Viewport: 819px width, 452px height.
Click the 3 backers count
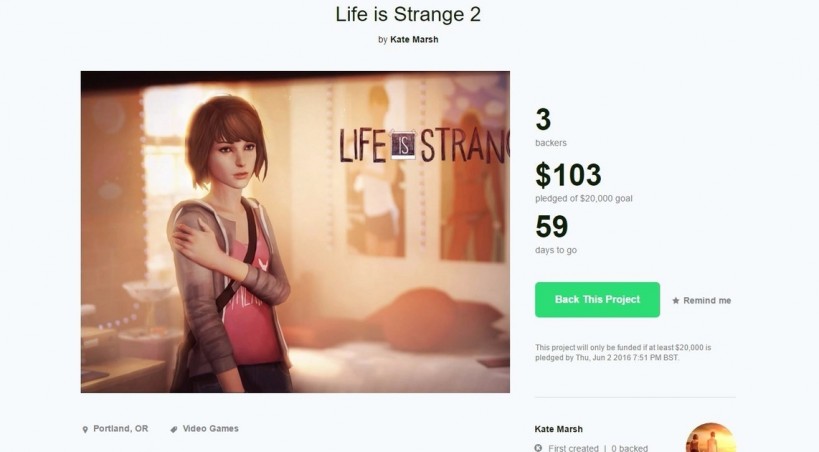click(x=544, y=121)
